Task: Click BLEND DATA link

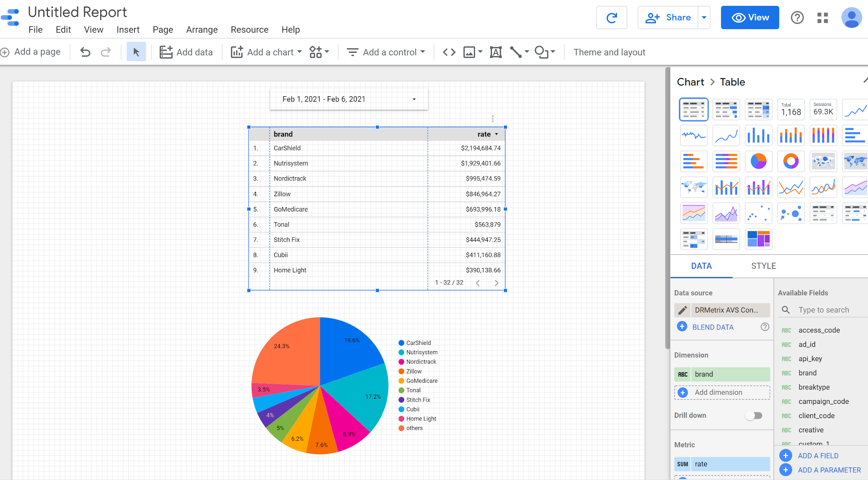Action: (x=712, y=327)
